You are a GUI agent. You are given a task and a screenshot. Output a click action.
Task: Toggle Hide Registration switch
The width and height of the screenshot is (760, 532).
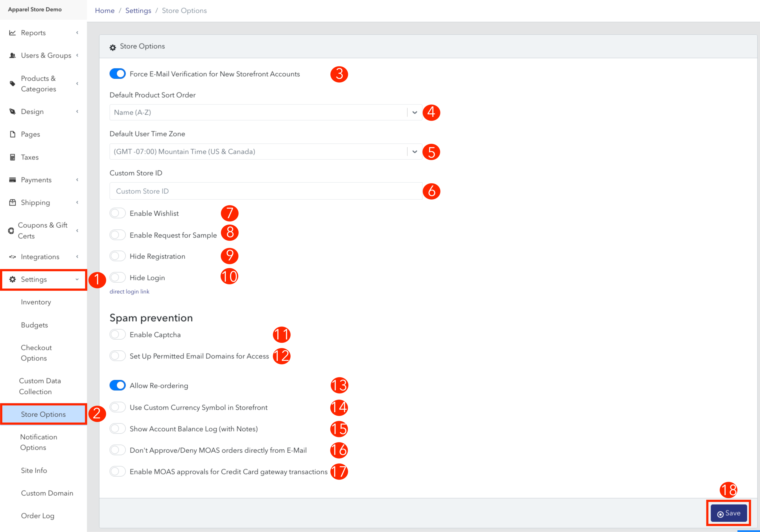pos(117,256)
